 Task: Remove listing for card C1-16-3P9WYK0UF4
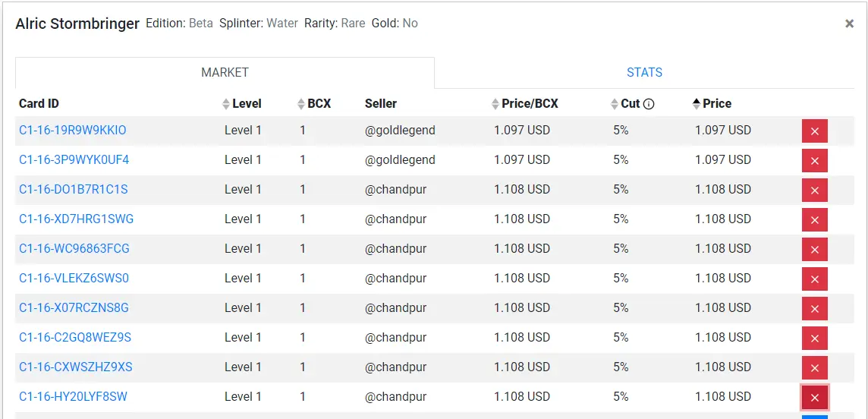814,160
